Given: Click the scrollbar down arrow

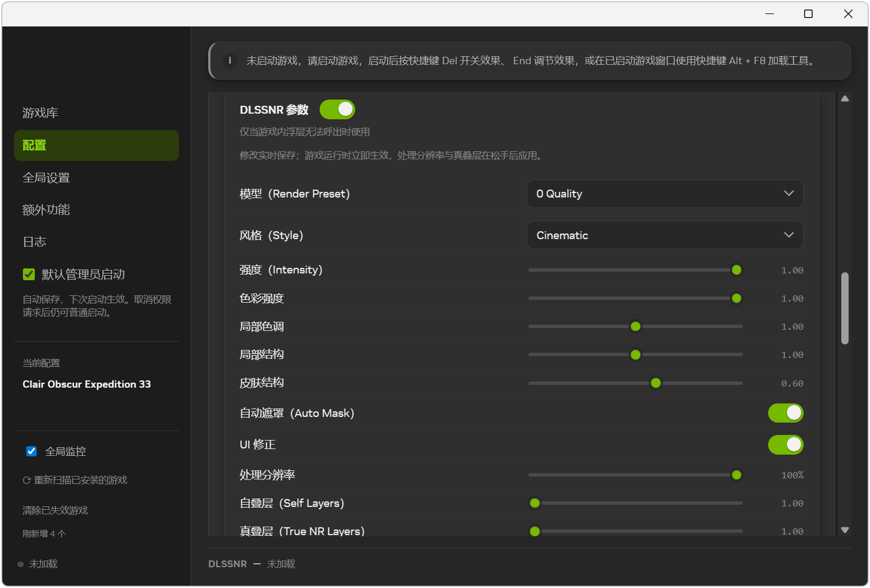Looking at the screenshot, I should point(845,530).
